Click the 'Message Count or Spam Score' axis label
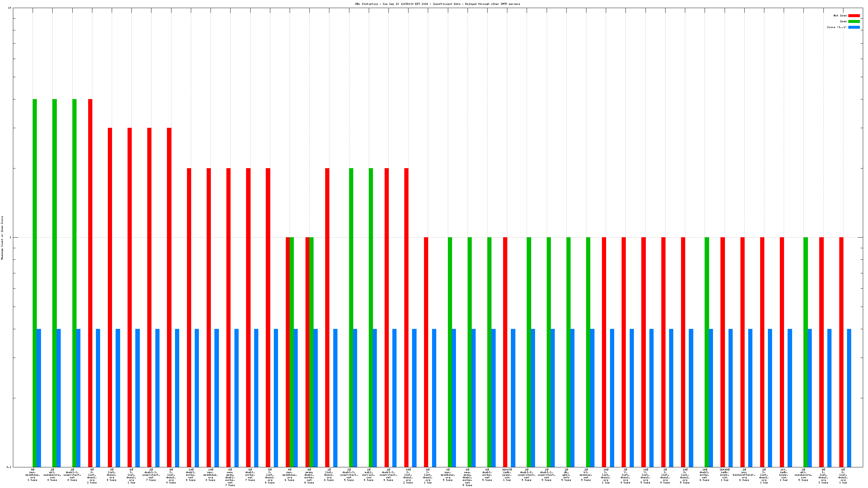 (x=2, y=238)
